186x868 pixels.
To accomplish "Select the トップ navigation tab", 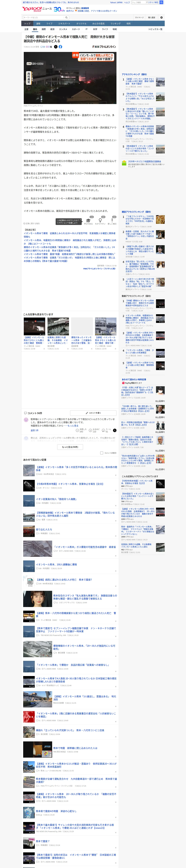I will [27, 24].
